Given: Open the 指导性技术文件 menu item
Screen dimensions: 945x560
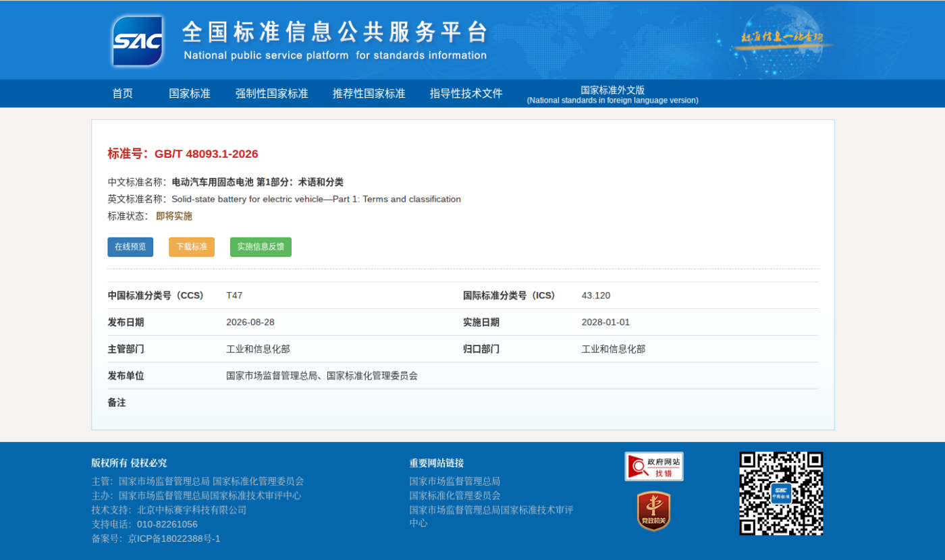Looking at the screenshot, I should [x=466, y=94].
